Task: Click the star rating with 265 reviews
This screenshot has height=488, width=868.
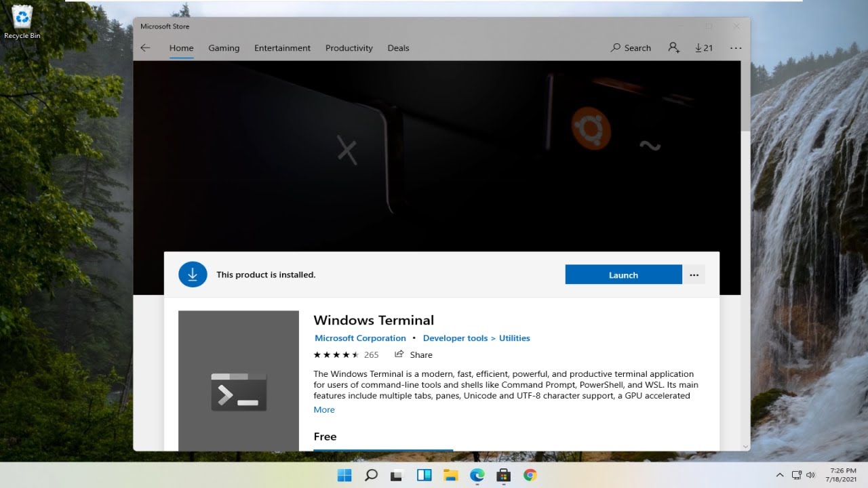Action: [346, 354]
